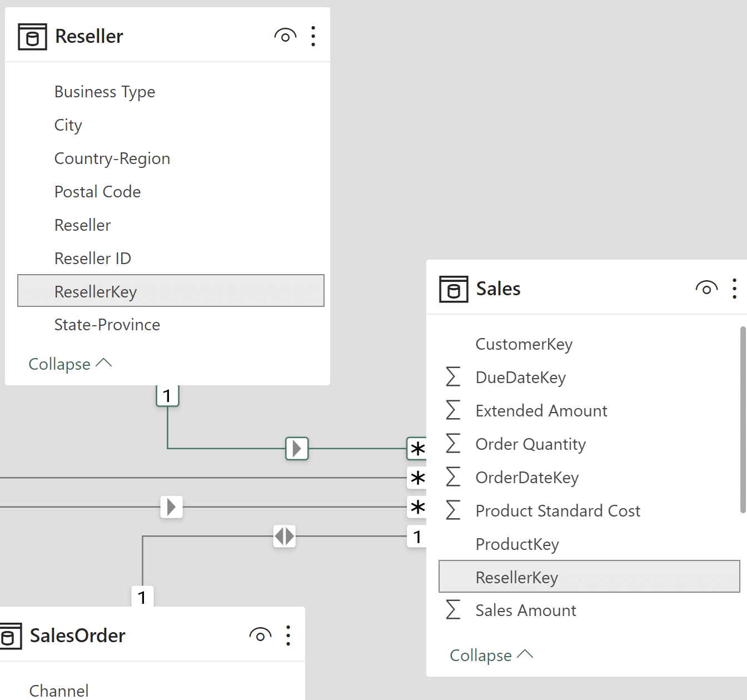Click the sigma icon next to Extended Amount
This screenshot has height=700, width=747.
(x=454, y=410)
